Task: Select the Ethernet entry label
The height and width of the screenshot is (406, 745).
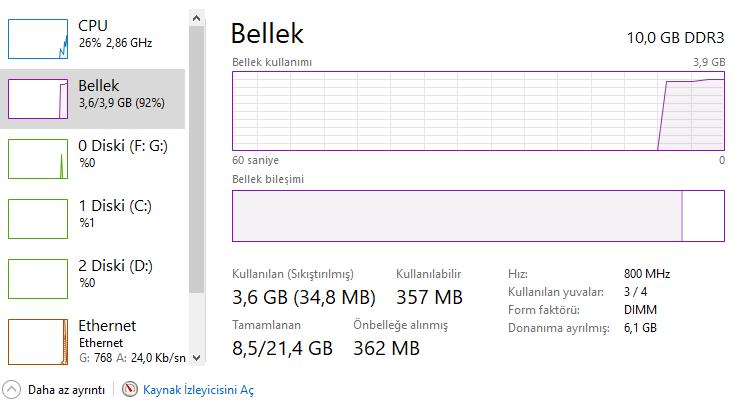Action: click(107, 326)
